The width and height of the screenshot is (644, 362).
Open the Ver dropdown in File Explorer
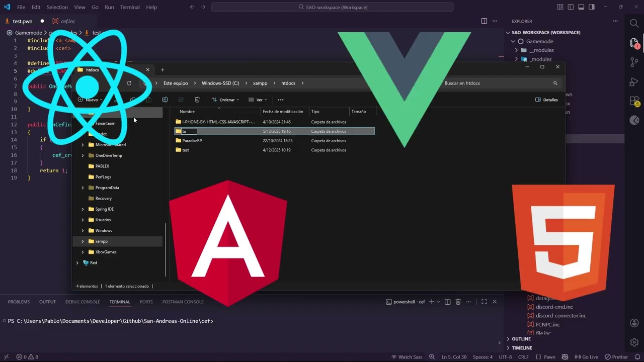click(258, 100)
